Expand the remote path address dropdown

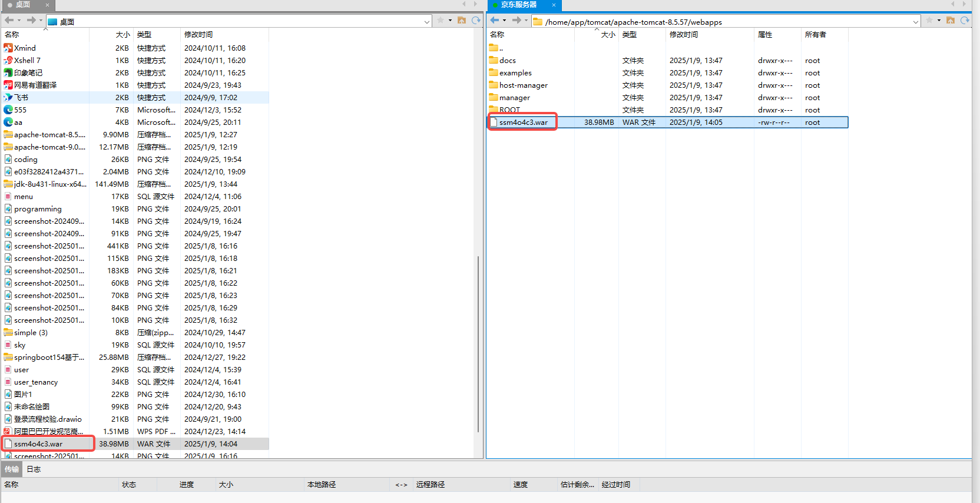tap(915, 22)
